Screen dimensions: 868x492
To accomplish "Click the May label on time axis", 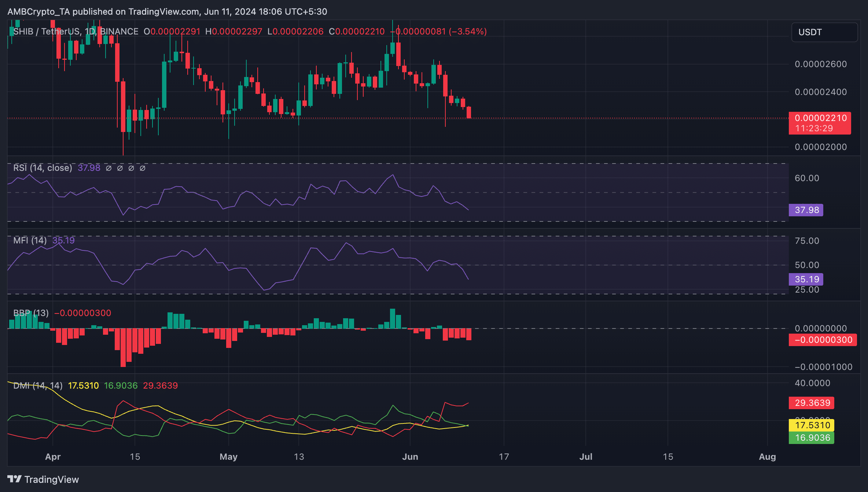I will click(x=228, y=457).
